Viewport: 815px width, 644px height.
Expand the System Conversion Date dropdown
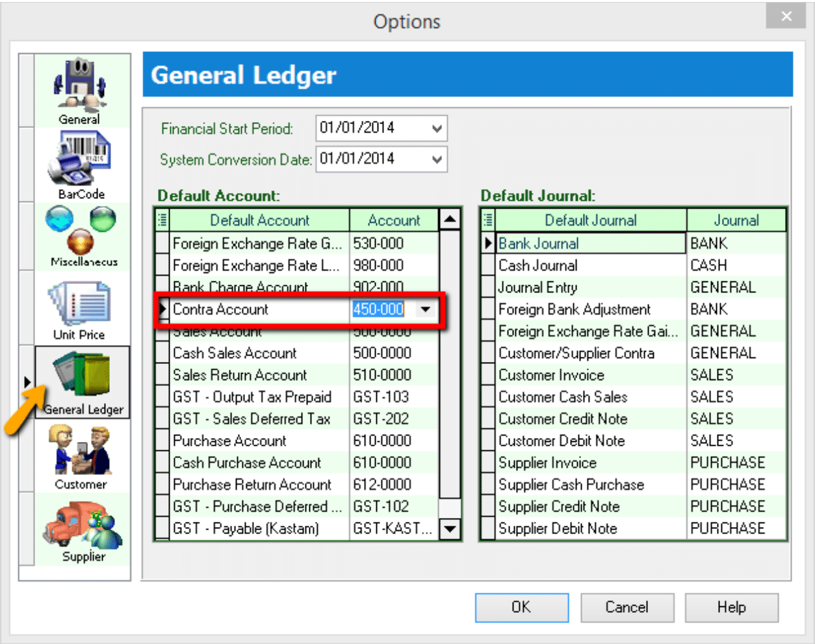(437, 159)
